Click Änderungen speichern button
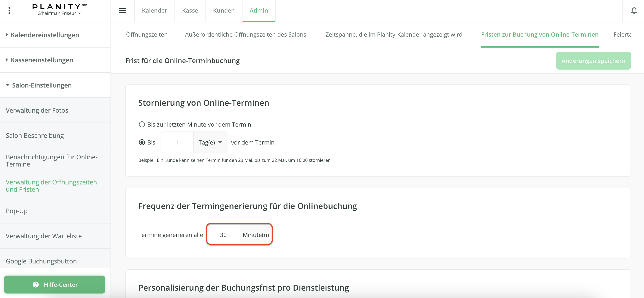 pos(593,61)
